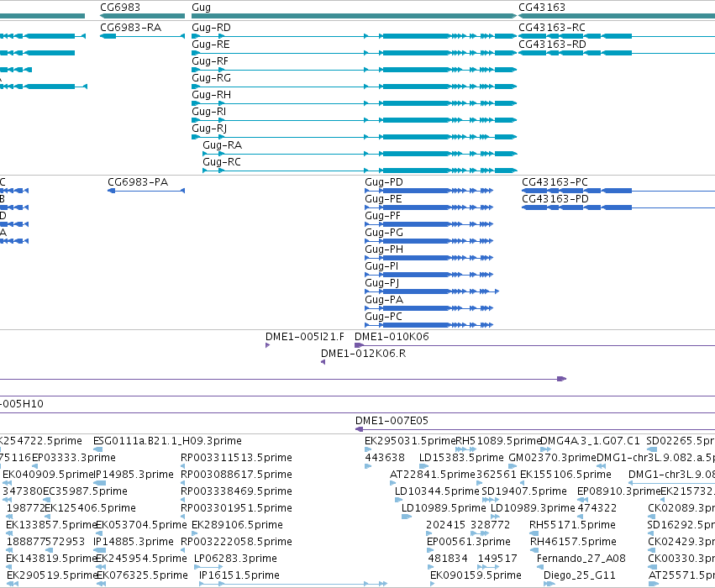The image size is (715, 588).
Task: Open the CG43163-PD protein label
Action: click(555, 199)
